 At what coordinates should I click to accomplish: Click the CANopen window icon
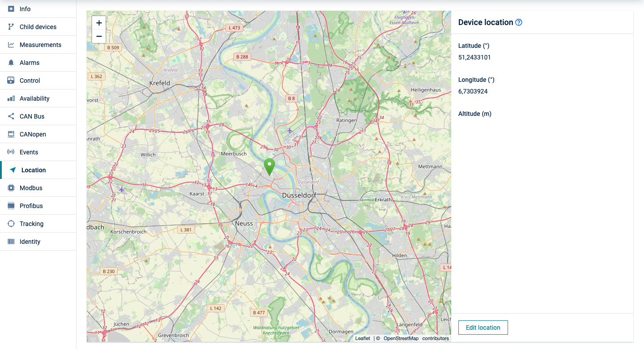[x=11, y=134]
